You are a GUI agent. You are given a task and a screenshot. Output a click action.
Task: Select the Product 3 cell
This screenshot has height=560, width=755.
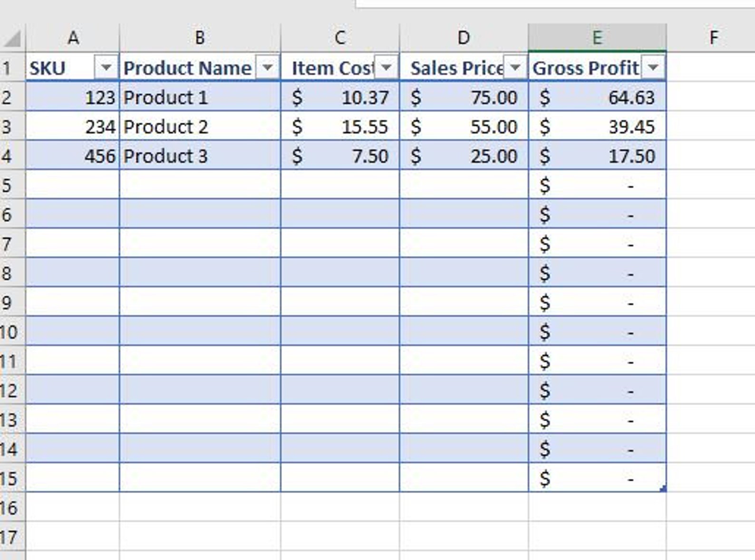point(200,156)
